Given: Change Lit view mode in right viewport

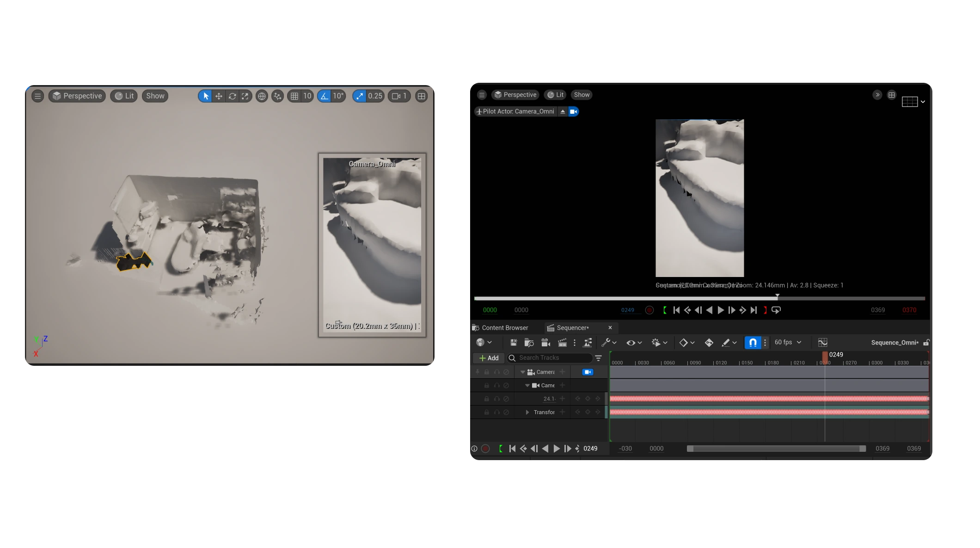Looking at the screenshot, I should point(556,95).
